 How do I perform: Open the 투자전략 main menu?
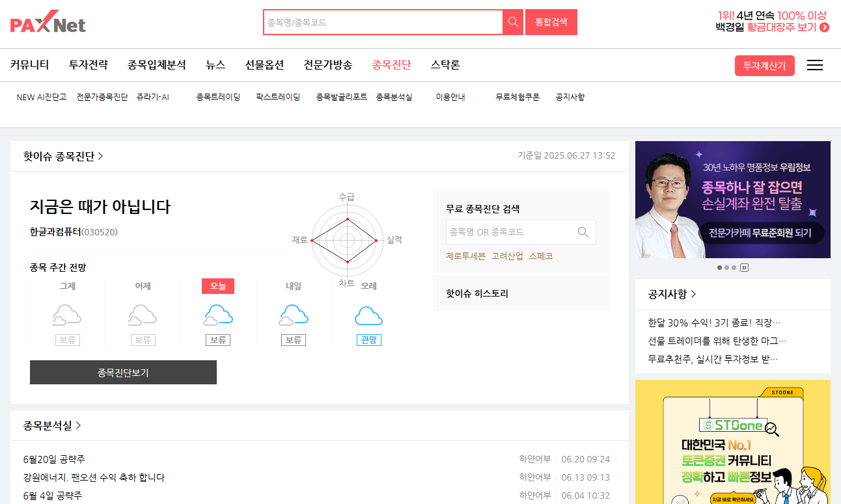89,65
